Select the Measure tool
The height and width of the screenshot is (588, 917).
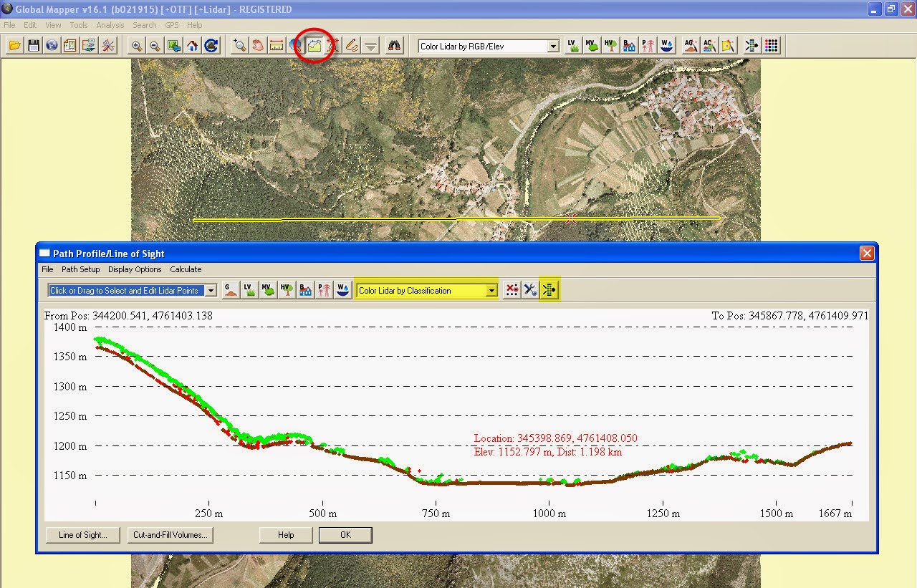point(277,44)
